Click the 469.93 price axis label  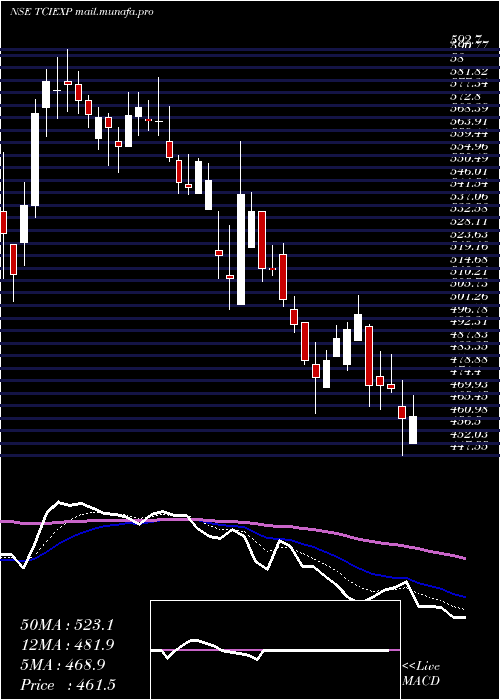469,384
